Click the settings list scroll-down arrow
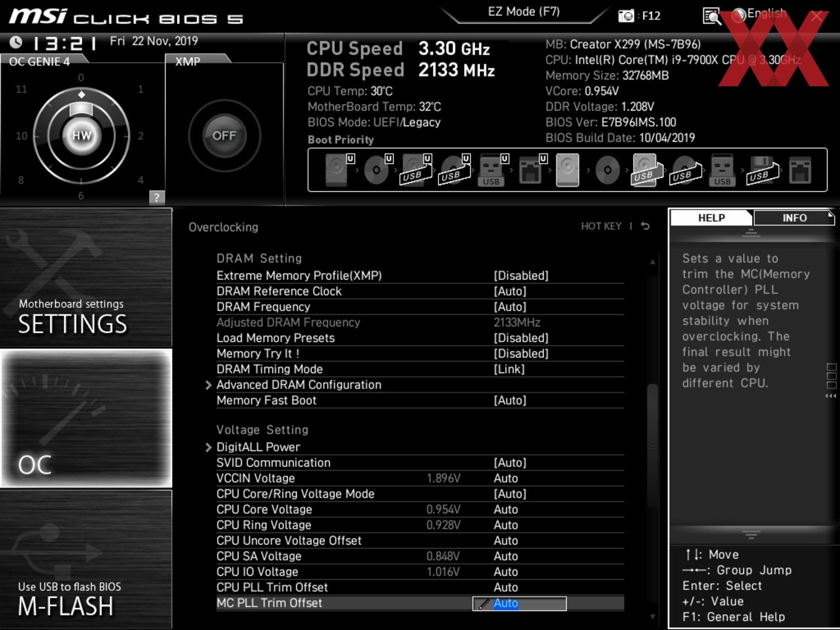Screen dimensions: 840x630 coord(652,616)
